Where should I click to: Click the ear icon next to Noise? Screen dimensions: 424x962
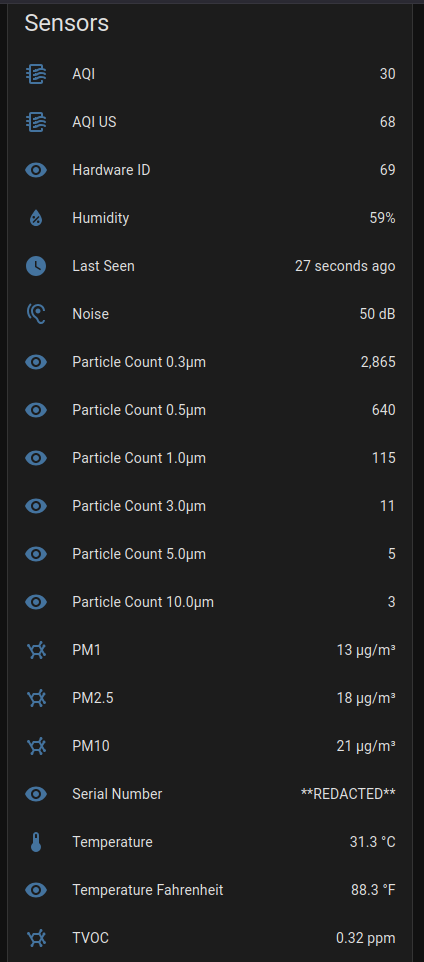tap(36, 314)
